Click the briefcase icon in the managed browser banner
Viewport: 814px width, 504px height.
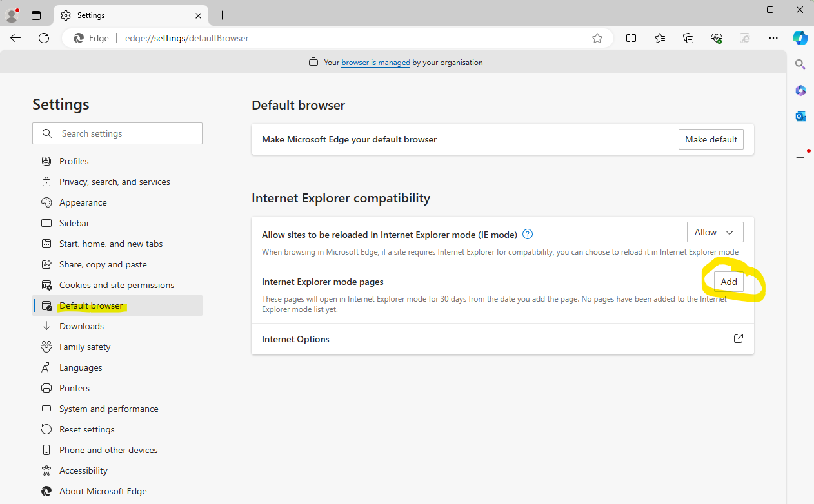[x=313, y=63]
